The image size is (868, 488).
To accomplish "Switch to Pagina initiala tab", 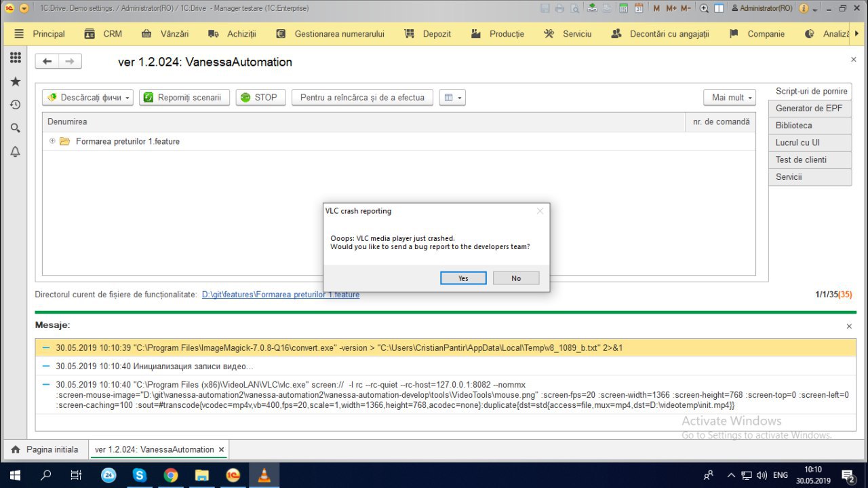I will [45, 449].
